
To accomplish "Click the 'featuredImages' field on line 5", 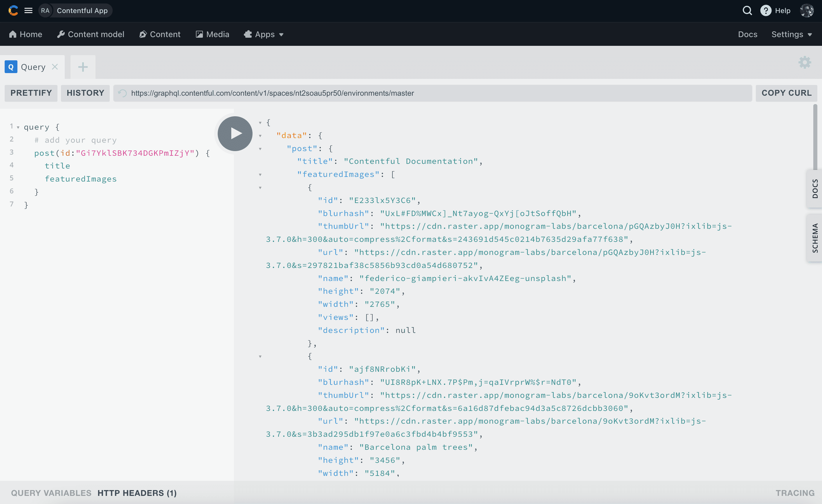I will click(x=81, y=179).
